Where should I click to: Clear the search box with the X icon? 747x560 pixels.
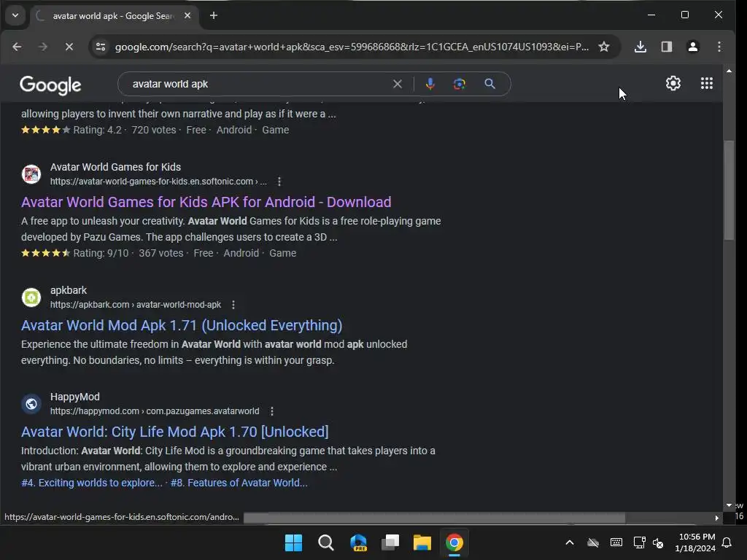(x=398, y=85)
